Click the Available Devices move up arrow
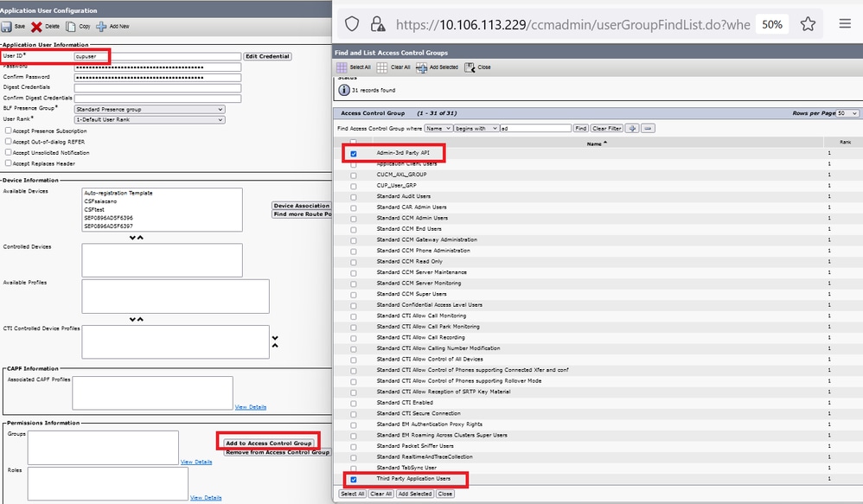This screenshot has width=863, height=504. (140, 238)
